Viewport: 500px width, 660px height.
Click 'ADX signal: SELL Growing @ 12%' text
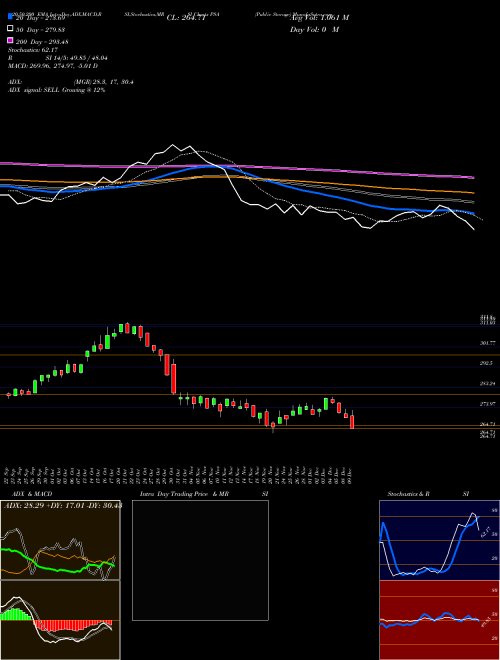(x=56, y=90)
